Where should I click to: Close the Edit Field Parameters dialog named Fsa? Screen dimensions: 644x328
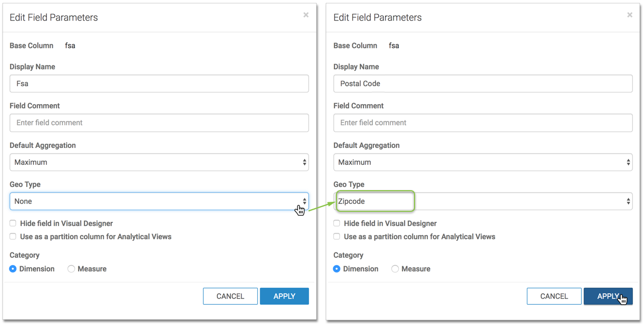point(306,15)
